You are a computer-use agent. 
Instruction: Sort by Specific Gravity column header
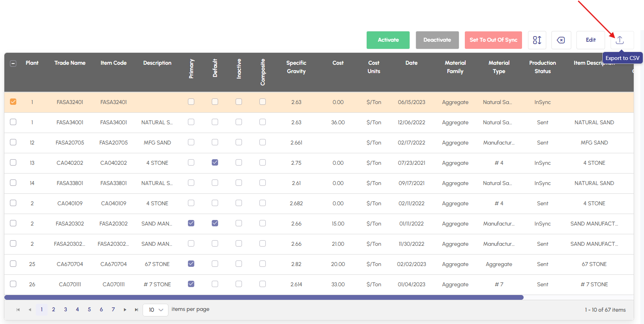tap(296, 67)
